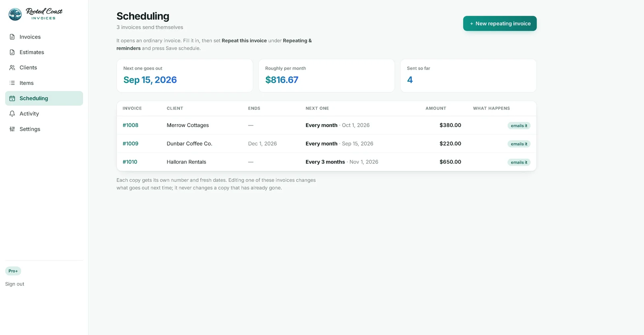Click the Clients people icon in sidebar

(x=12, y=68)
